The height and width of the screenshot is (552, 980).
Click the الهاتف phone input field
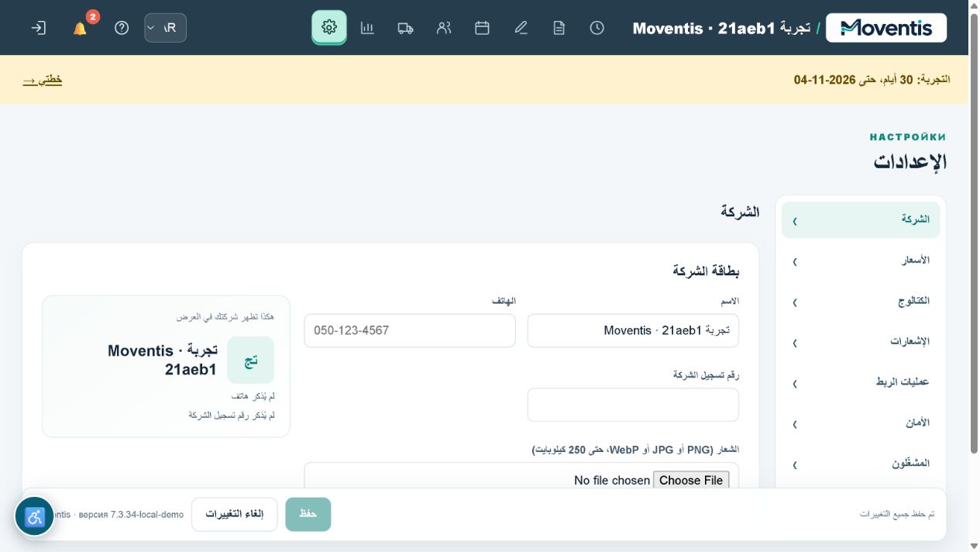click(x=410, y=330)
